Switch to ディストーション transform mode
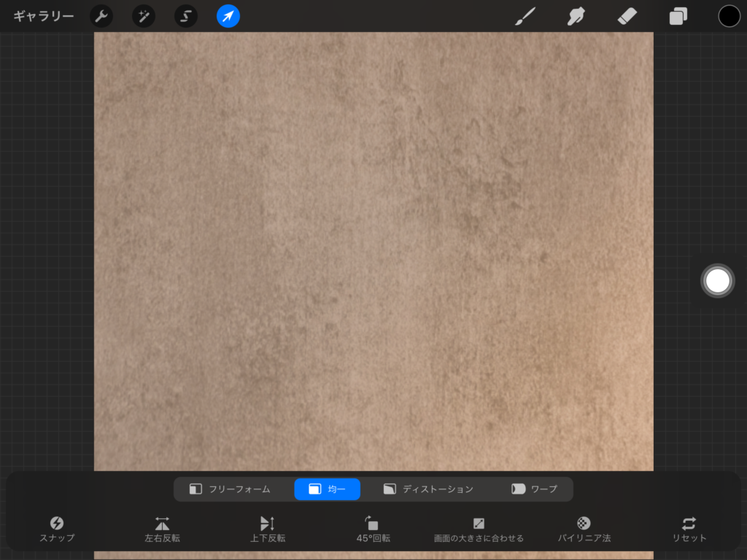This screenshot has height=560, width=747. [x=428, y=489]
